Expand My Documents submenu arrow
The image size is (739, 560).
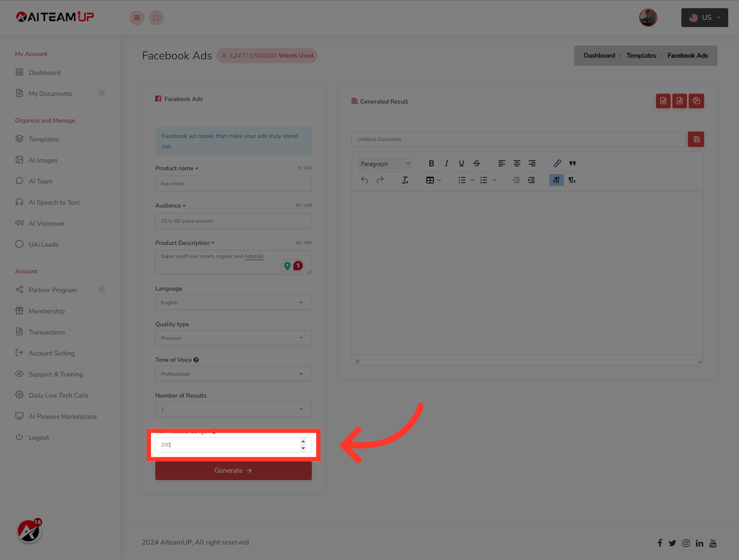point(102,93)
